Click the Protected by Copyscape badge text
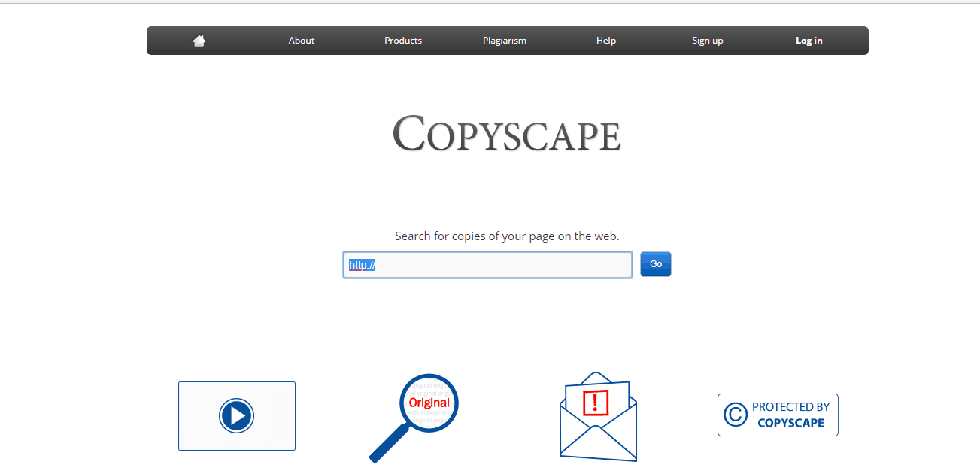 (790, 415)
